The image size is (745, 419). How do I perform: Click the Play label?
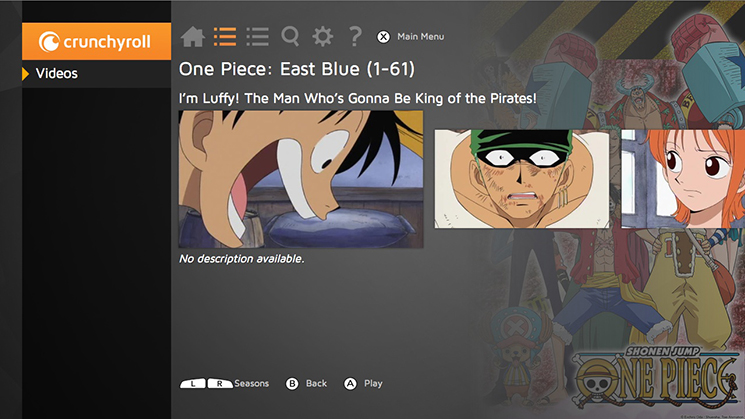(x=373, y=383)
